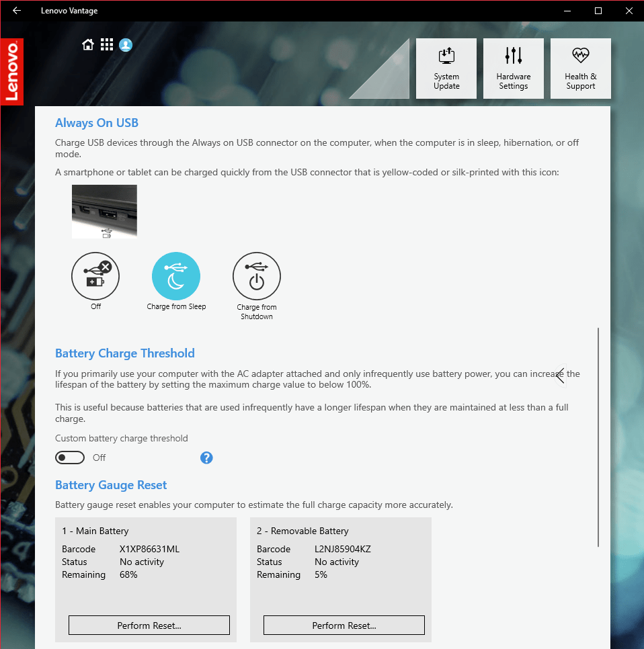Select the Always On USB Off option

pyautogui.click(x=95, y=276)
